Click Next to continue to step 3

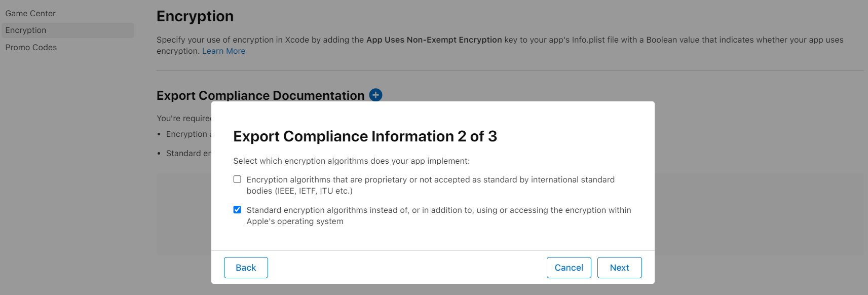tap(619, 268)
